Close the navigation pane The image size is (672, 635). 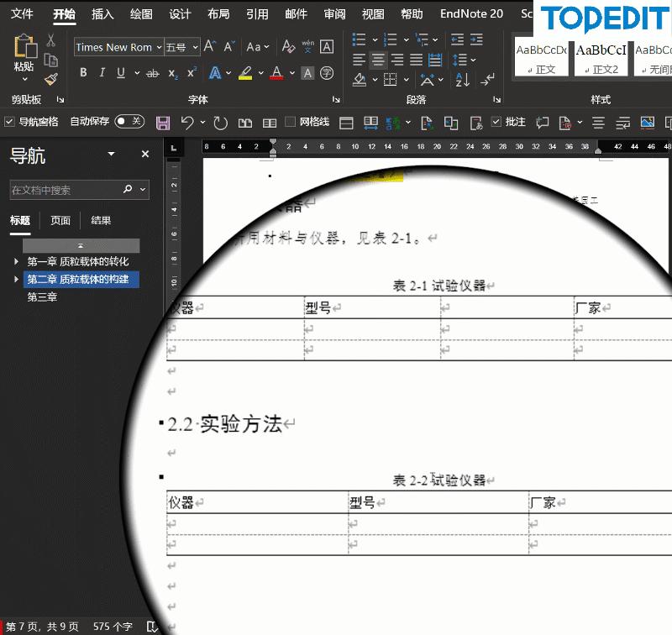(145, 154)
